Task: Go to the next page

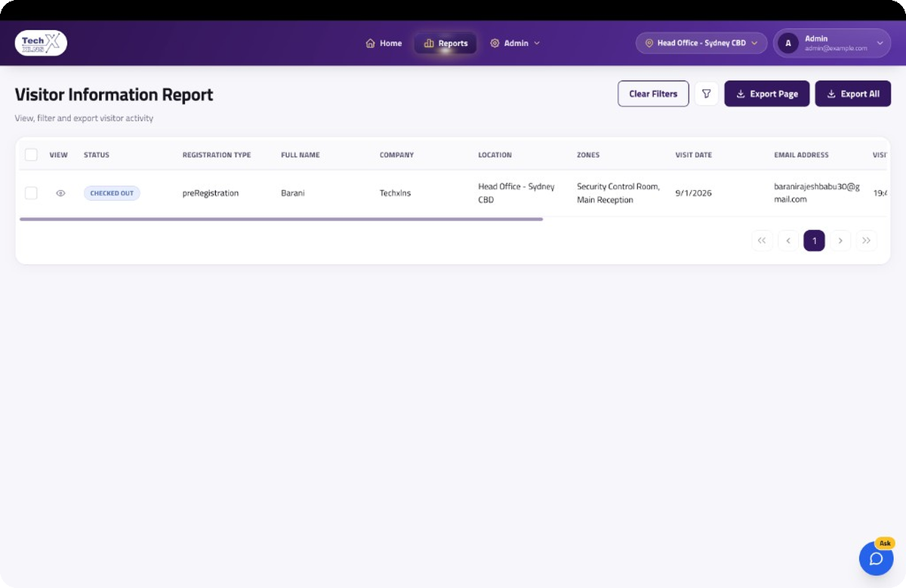Action: click(x=840, y=241)
